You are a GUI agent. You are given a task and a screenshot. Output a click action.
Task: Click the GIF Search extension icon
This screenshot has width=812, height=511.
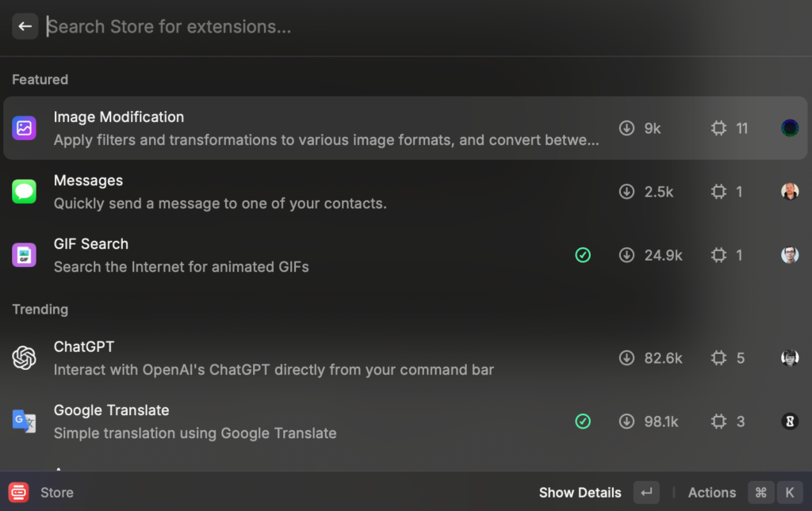(x=24, y=255)
